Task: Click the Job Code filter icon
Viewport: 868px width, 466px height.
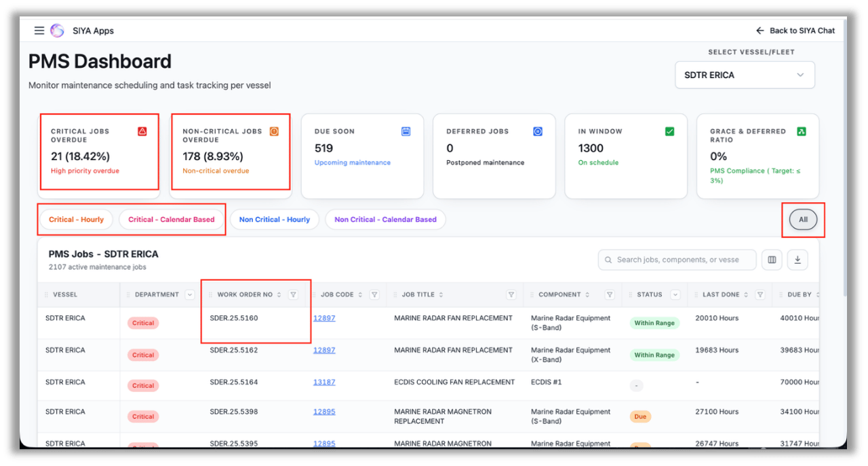Action: point(375,294)
